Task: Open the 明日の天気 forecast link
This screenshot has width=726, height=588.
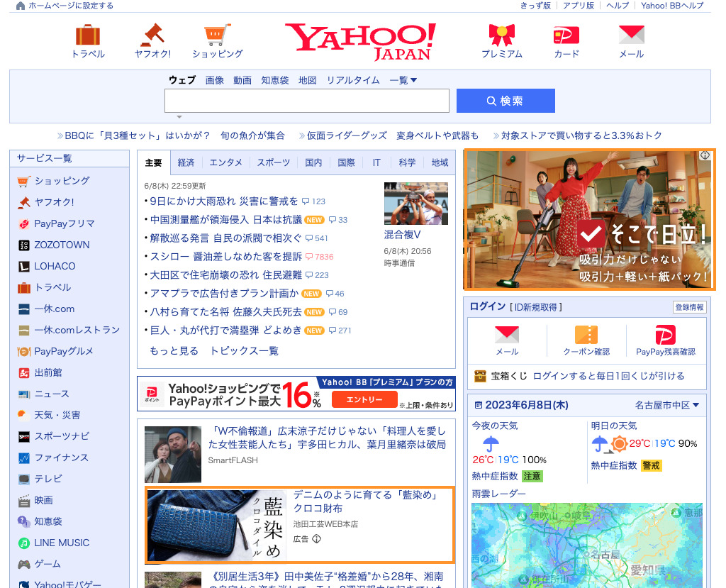Action: [614, 426]
